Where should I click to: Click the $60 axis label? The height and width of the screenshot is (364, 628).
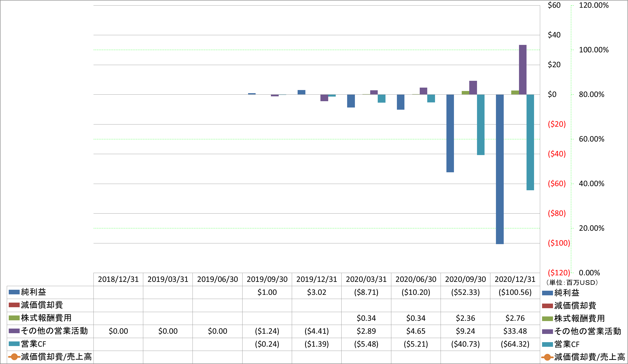tap(554, 5)
